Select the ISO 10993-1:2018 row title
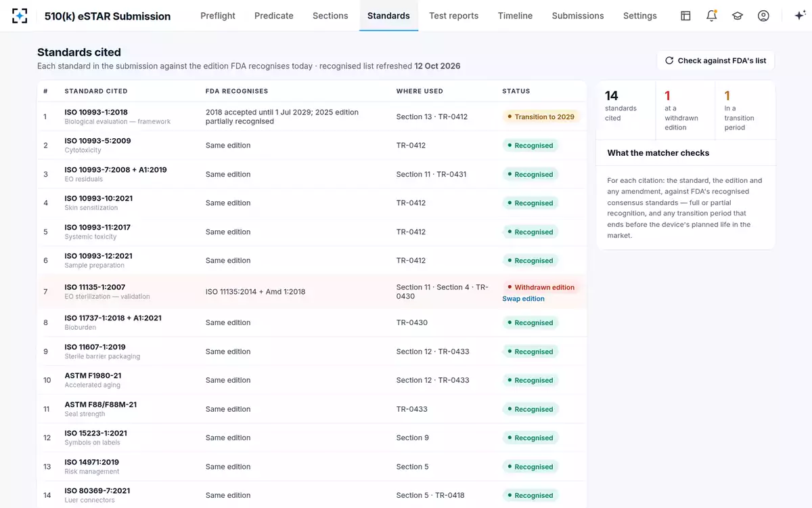This screenshot has width=812, height=508. pyautogui.click(x=96, y=112)
